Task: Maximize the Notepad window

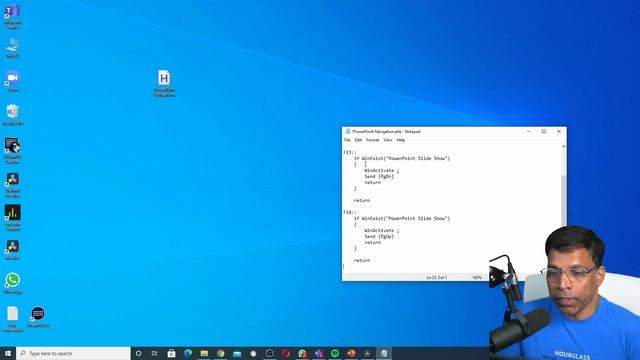Action: [544, 131]
